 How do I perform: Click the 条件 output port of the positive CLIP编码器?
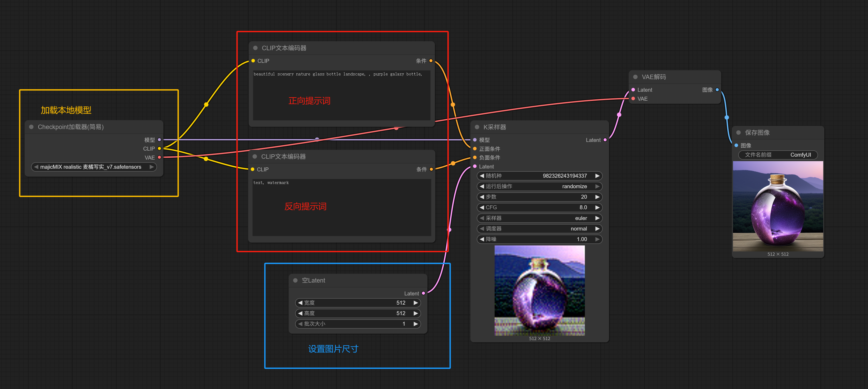click(x=431, y=61)
